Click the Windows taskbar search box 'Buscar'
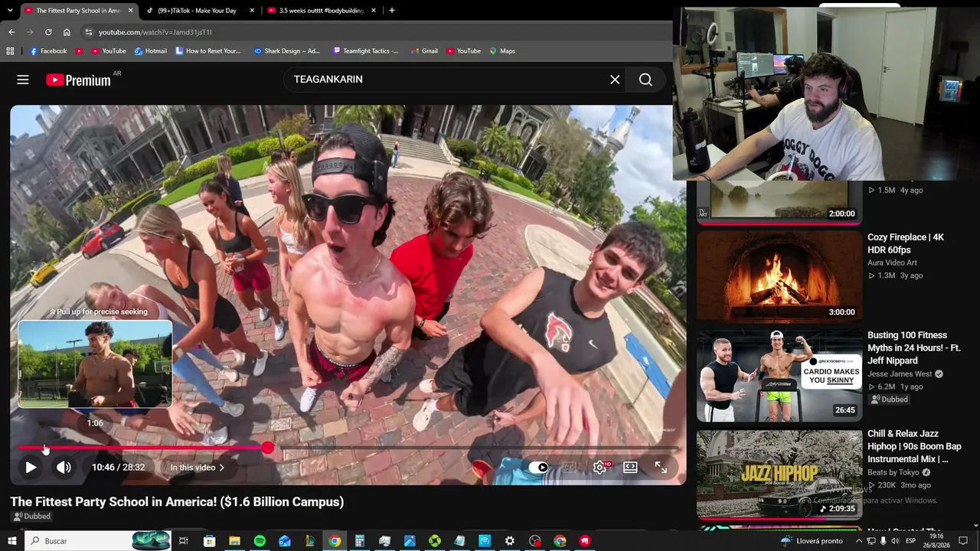 (98, 541)
